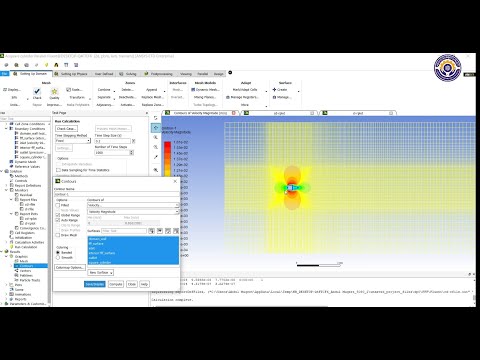
Task: Open the Velocity Magnitude dropdown
Action: (x=133, y=212)
